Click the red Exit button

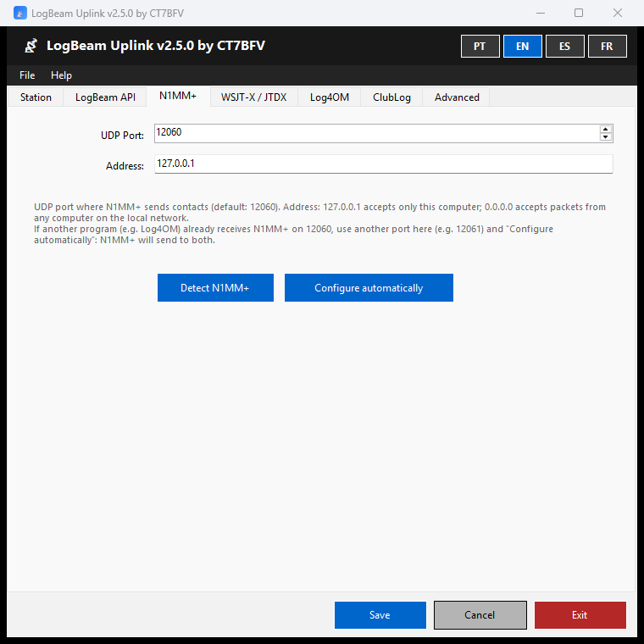click(x=580, y=615)
